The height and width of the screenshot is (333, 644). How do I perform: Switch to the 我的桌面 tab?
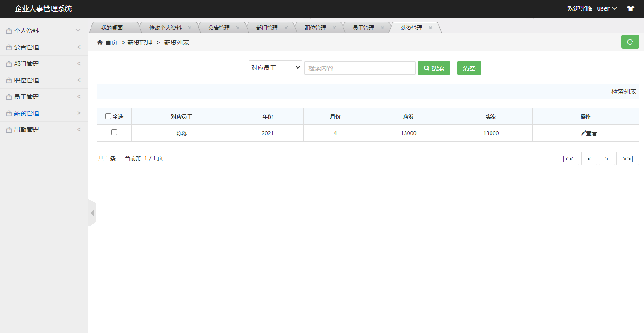coord(114,27)
